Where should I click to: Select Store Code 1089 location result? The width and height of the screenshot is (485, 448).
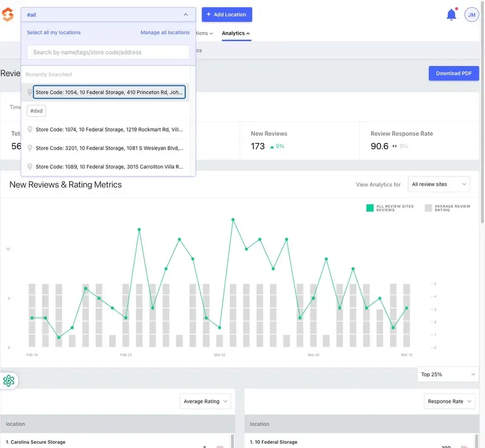[109, 167]
